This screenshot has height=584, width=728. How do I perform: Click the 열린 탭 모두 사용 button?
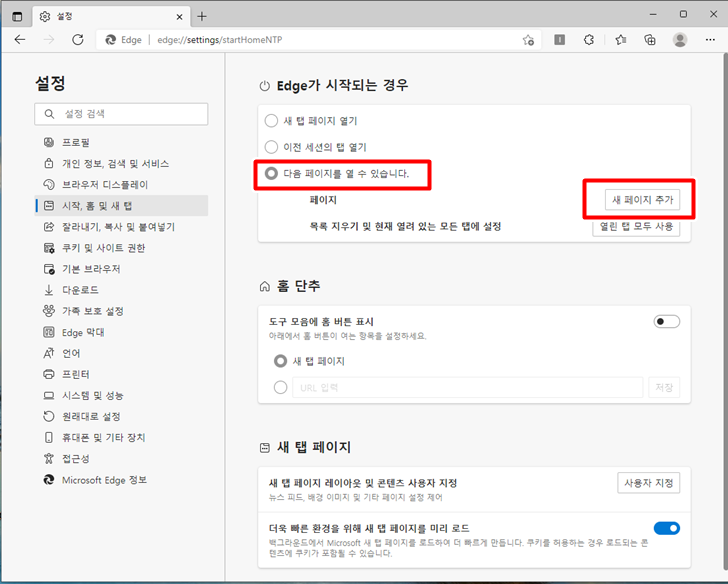[636, 227]
